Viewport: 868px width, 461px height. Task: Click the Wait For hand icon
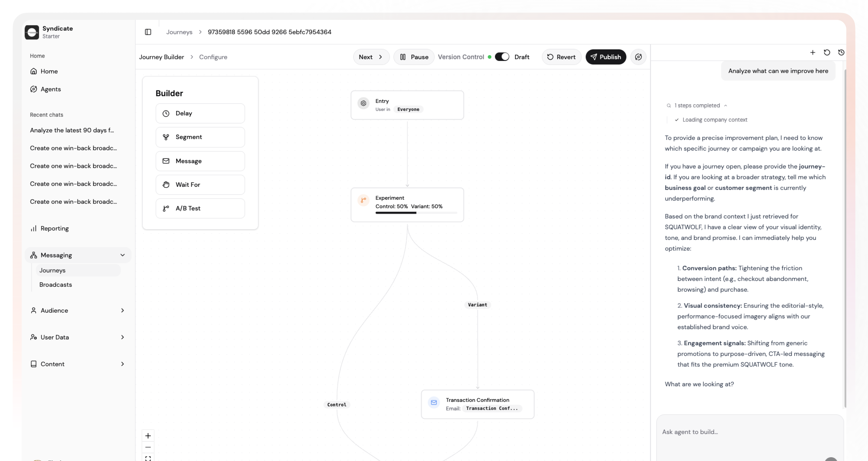coord(166,185)
